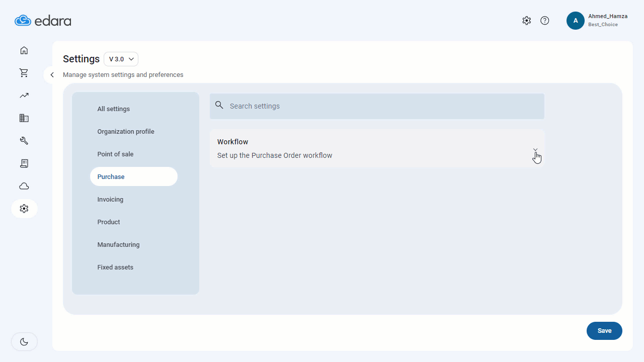Expand the Workflow section chevron
The height and width of the screenshot is (362, 644).
point(535,149)
